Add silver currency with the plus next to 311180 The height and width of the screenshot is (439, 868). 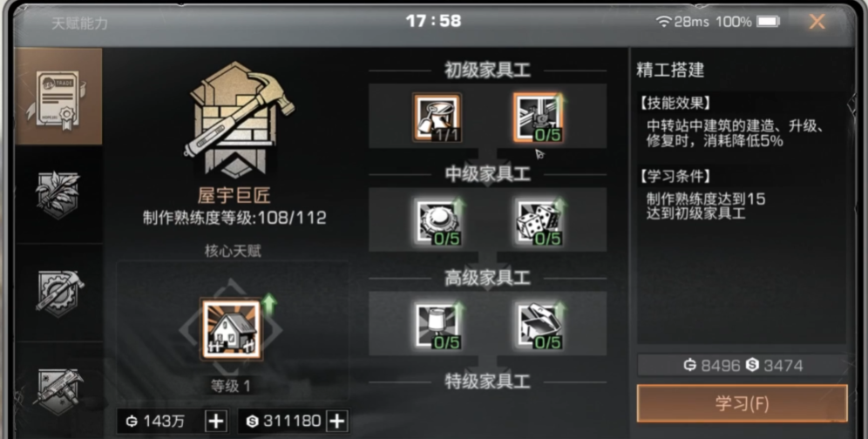pyautogui.click(x=336, y=422)
